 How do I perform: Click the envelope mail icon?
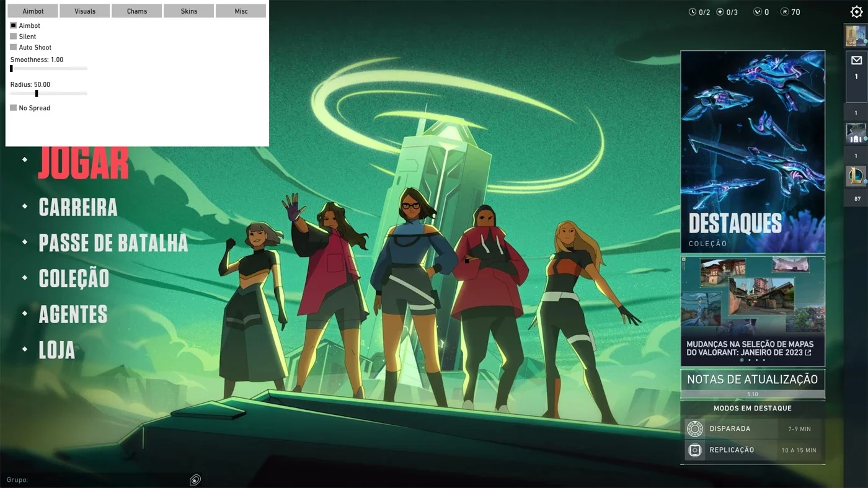pos(856,60)
